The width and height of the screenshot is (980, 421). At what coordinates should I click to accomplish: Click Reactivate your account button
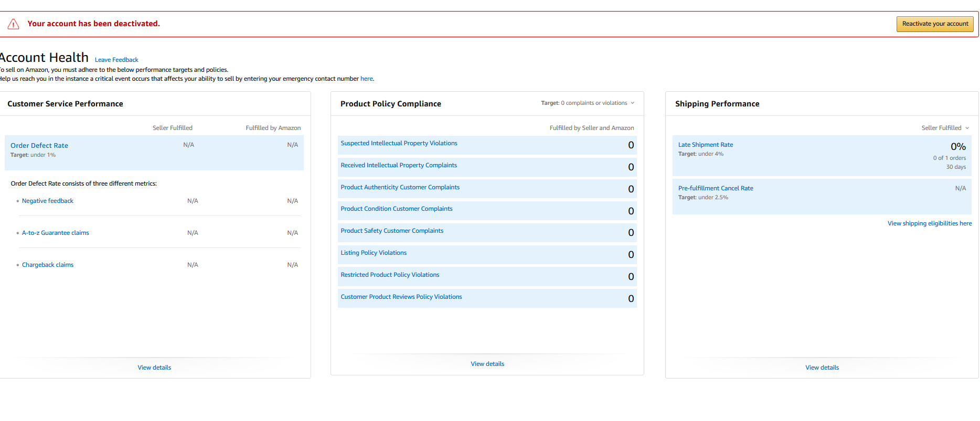point(935,24)
